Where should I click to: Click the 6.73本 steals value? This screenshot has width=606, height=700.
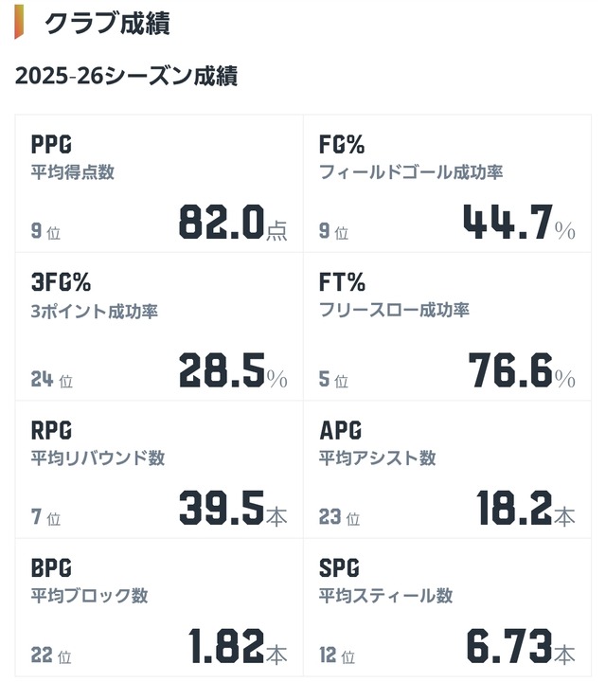520,647
